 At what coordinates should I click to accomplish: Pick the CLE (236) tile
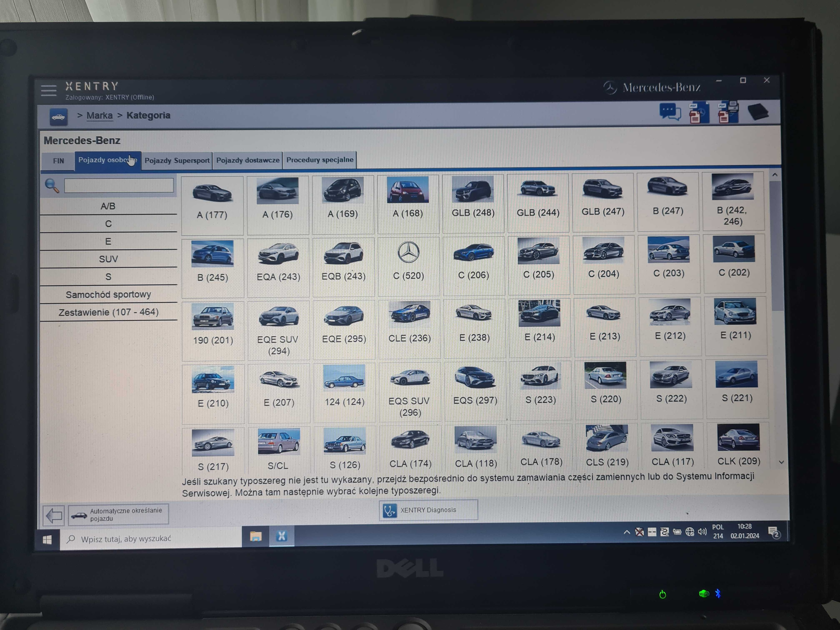409,329
